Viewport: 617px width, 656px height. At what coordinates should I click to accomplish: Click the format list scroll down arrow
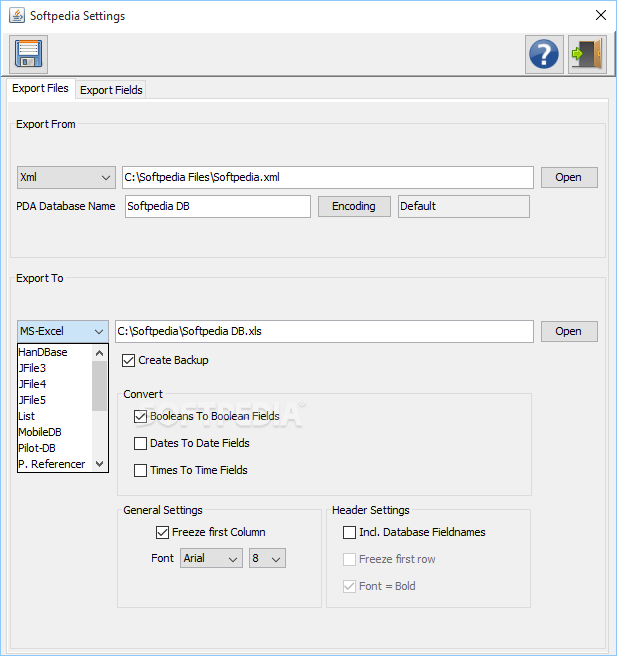[100, 464]
